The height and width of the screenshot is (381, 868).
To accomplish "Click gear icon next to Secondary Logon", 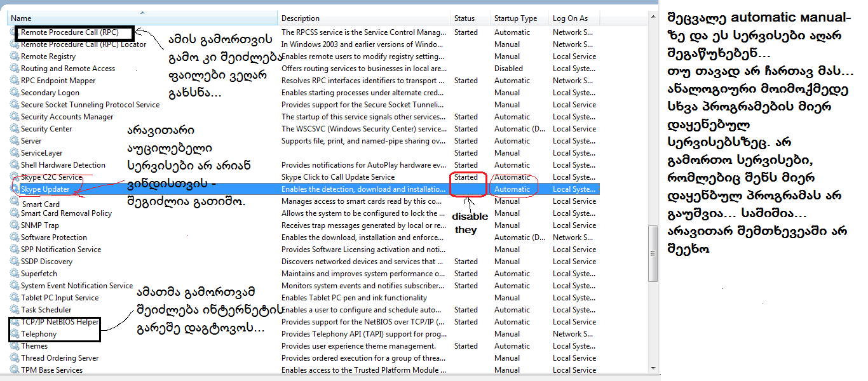I will [x=15, y=93].
